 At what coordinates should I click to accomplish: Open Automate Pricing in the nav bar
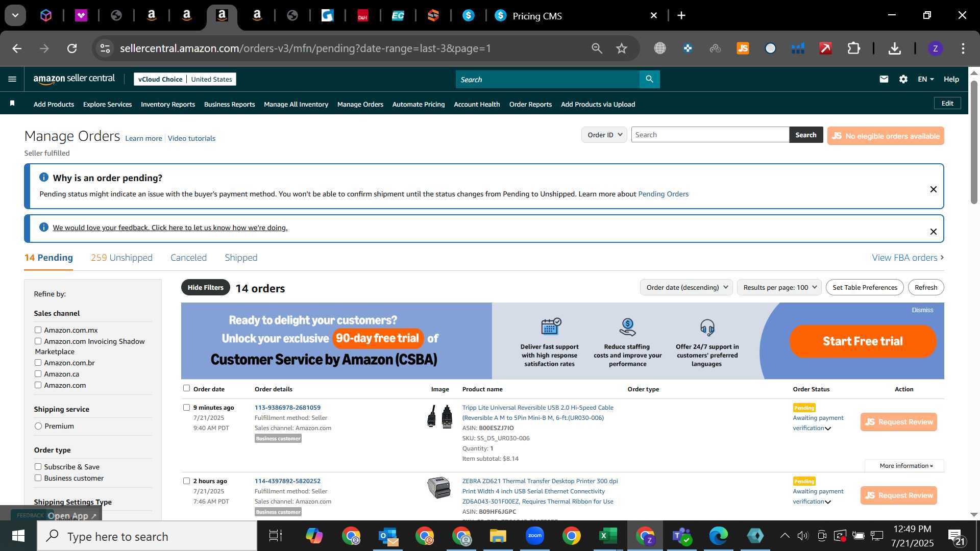pos(419,104)
